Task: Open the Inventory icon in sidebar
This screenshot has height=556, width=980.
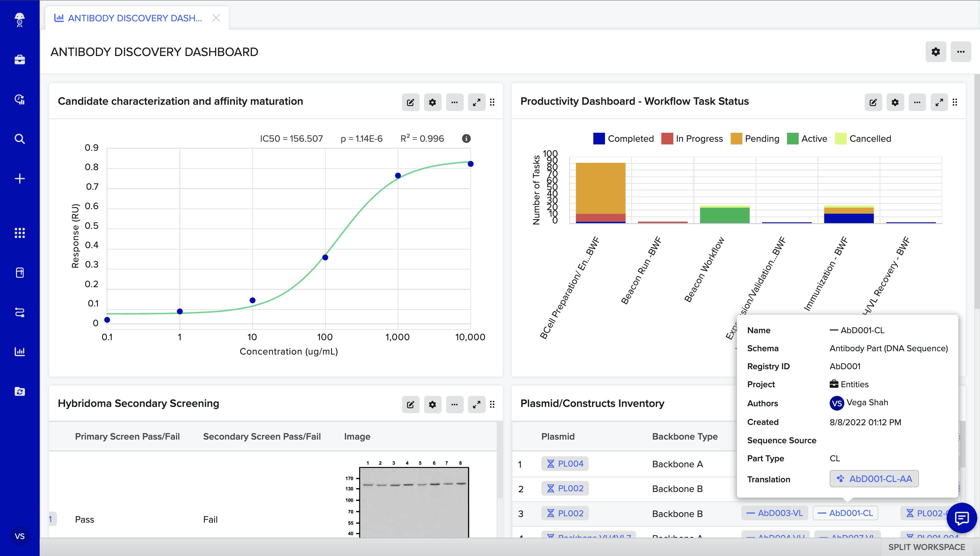Action: (19, 272)
